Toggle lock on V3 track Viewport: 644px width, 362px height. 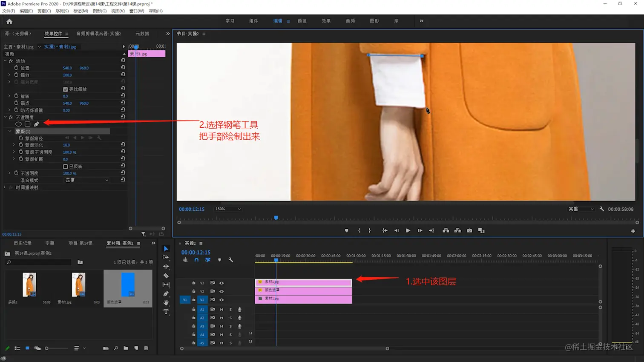[x=194, y=283]
